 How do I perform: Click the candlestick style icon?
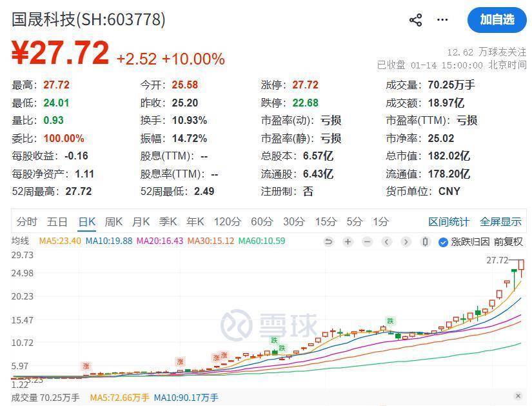tap(425, 242)
